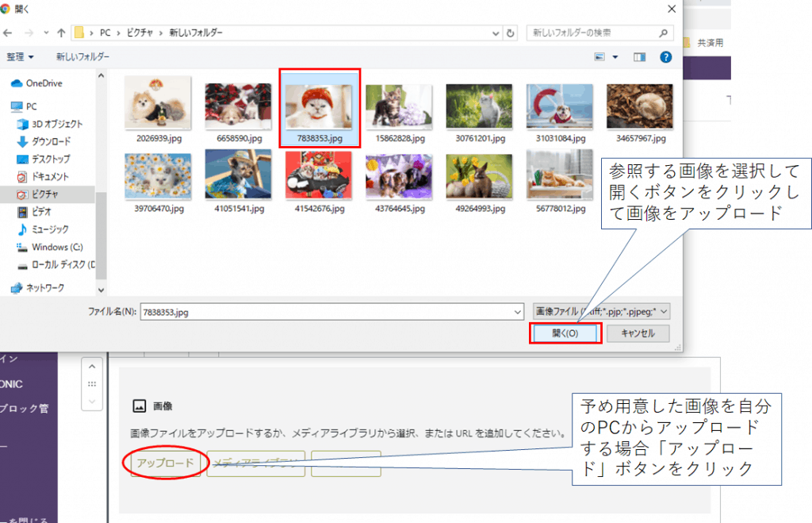This screenshot has height=523, width=812.
Task: Click the view mode thumbnail icon
Action: pos(601,57)
